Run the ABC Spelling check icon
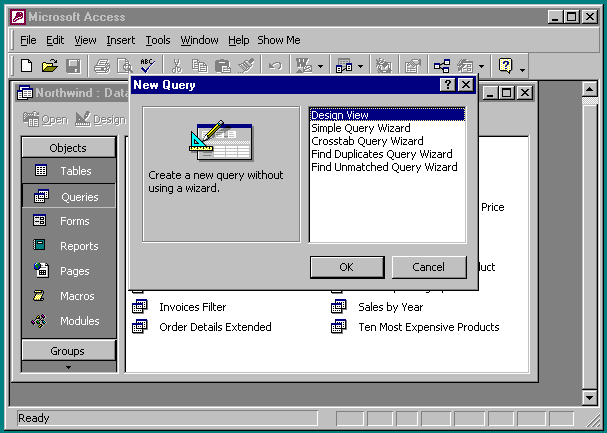Screen dimensions: 607x433 coord(147,66)
